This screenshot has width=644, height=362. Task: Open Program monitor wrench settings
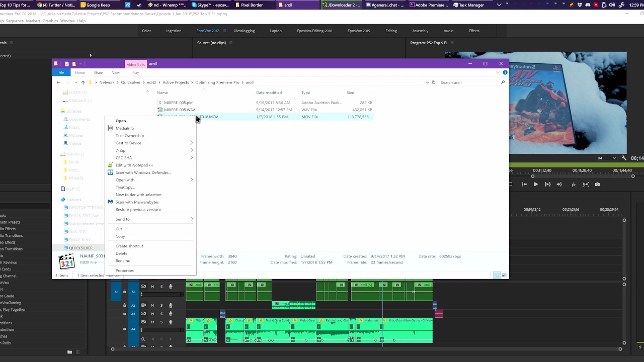pos(624,158)
